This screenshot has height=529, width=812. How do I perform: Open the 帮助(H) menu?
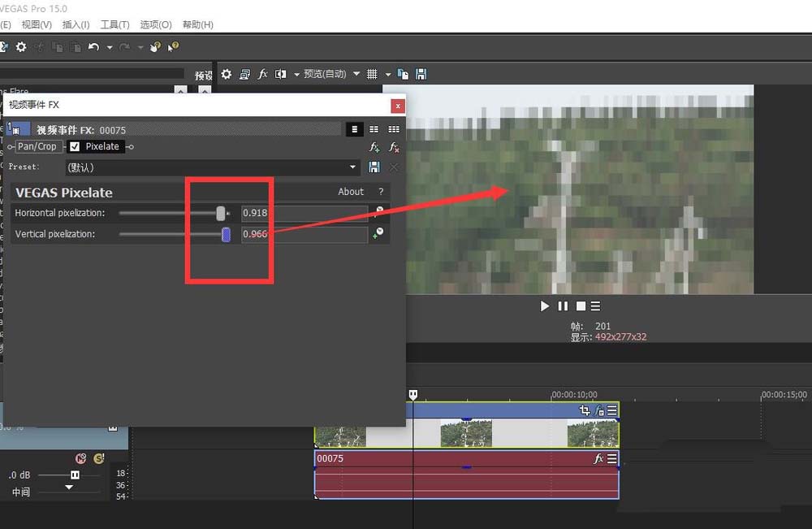pos(197,24)
